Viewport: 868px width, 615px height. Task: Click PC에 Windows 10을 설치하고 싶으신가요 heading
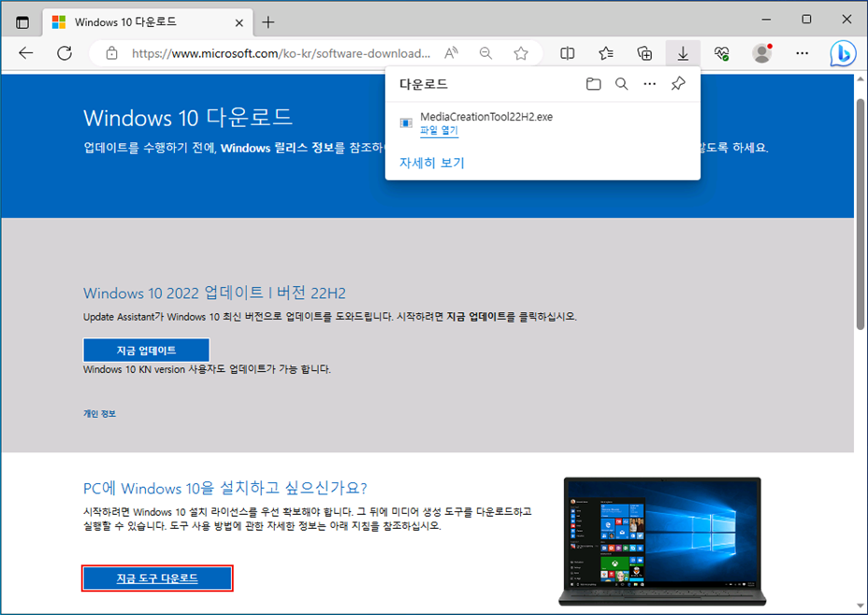coord(225,488)
